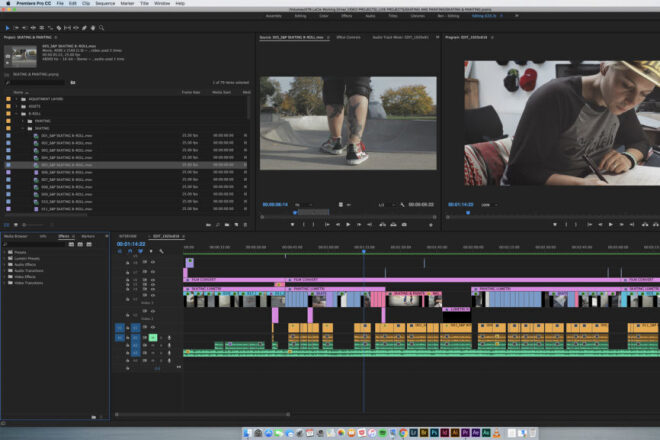Click Export Frame camera icon in Source monitor
Viewport: 660px width, 440px height.
pos(404,225)
